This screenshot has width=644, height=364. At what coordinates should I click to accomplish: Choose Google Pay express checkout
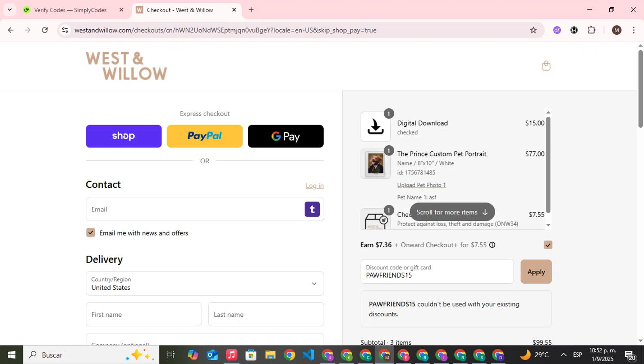point(286,136)
